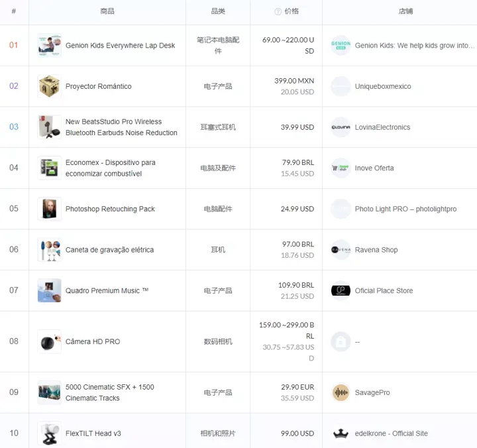Click the 价格 column header
The height and width of the screenshot is (448, 477).
[291, 11]
